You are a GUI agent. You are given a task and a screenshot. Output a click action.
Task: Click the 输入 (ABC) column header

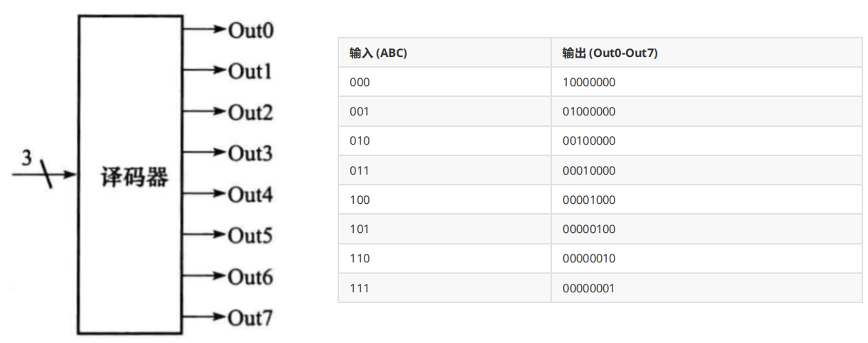(378, 53)
